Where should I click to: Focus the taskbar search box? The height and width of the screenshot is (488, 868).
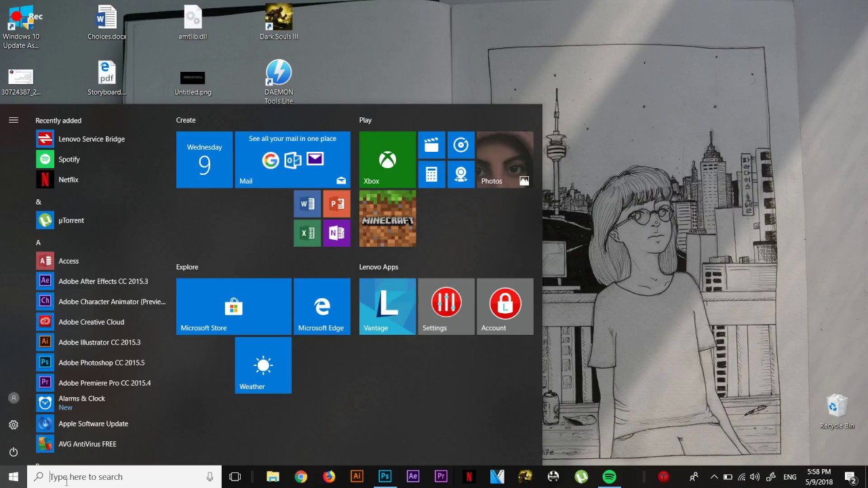pos(124,477)
